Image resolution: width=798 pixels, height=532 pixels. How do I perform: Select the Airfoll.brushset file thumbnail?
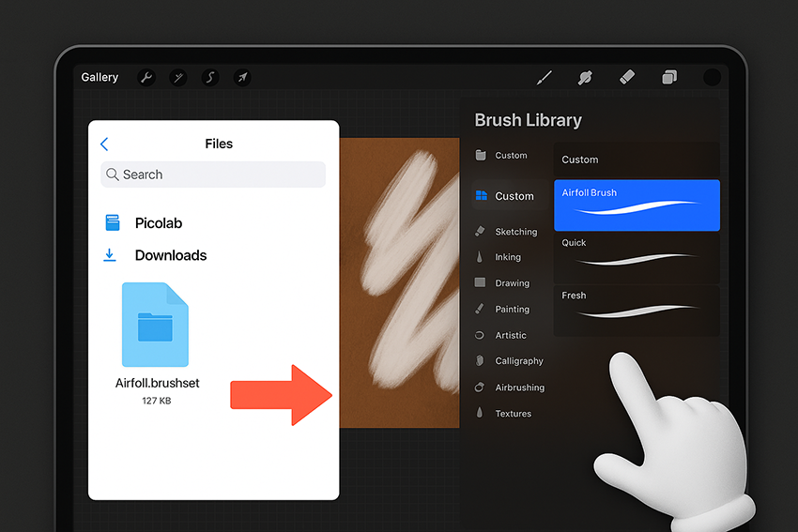[155, 325]
